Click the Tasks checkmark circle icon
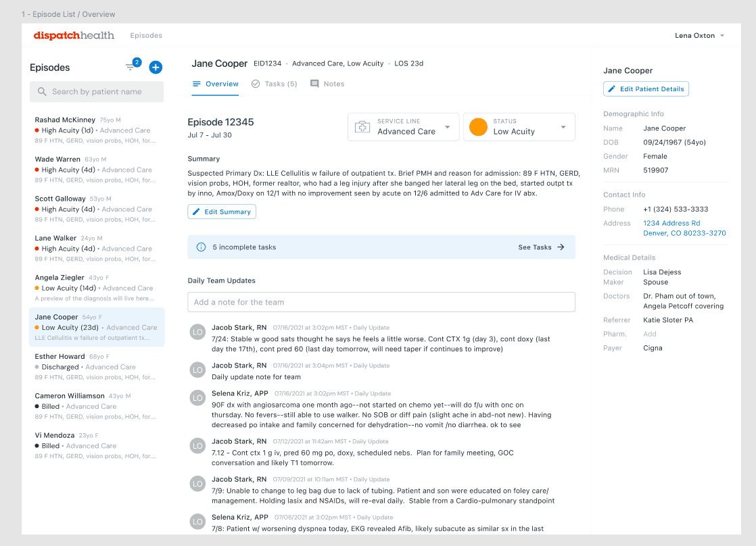The height and width of the screenshot is (546, 756). coord(256,84)
